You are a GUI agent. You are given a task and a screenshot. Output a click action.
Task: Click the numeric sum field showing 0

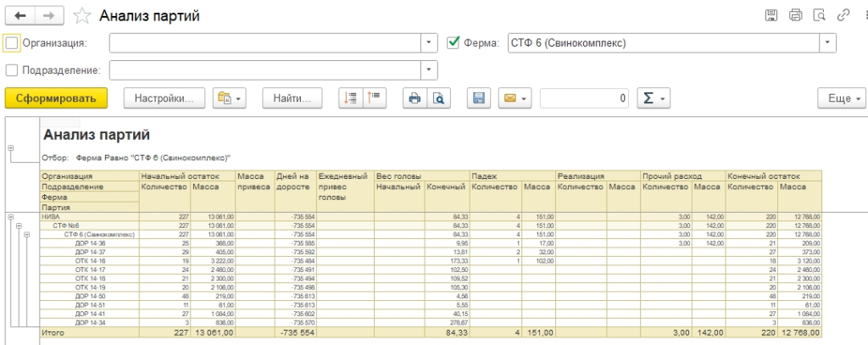pyautogui.click(x=585, y=98)
